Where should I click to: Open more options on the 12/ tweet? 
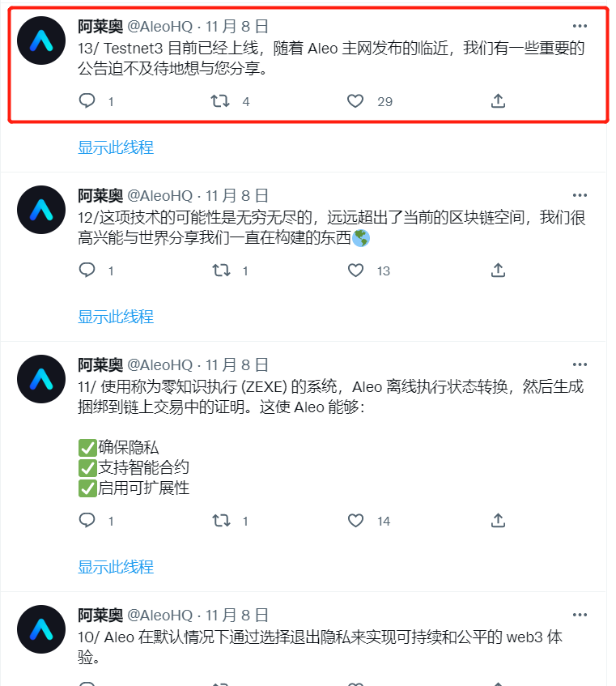click(580, 195)
